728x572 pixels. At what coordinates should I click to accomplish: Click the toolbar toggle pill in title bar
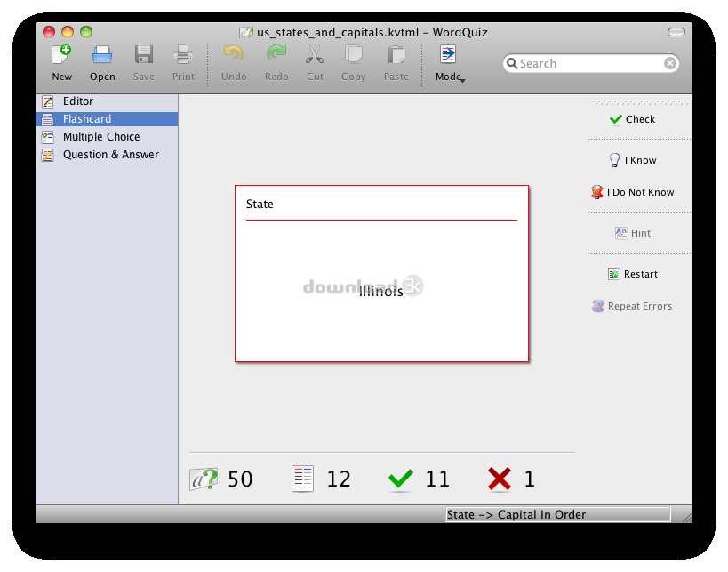pos(676,32)
